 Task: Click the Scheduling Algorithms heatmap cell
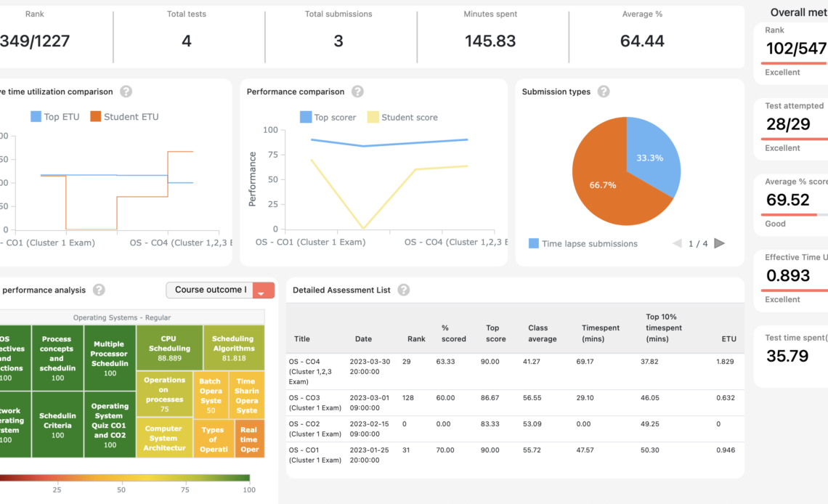click(x=232, y=348)
